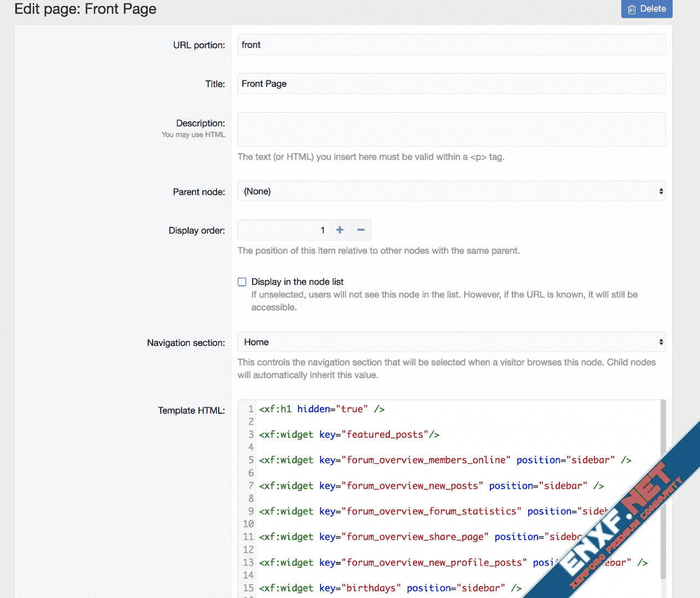The height and width of the screenshot is (598, 700).
Task: Click into the URL portion field
Action: click(x=451, y=45)
